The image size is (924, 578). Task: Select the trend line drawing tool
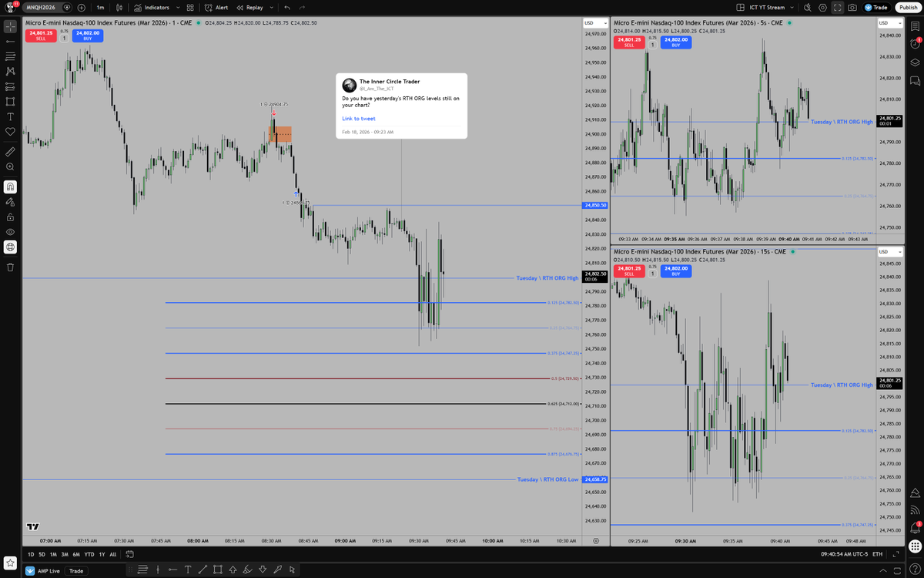click(x=10, y=41)
